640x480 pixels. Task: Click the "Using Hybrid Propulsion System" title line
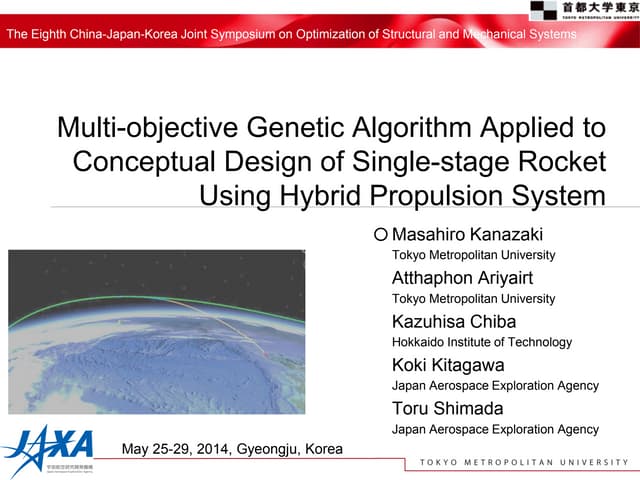point(402,194)
